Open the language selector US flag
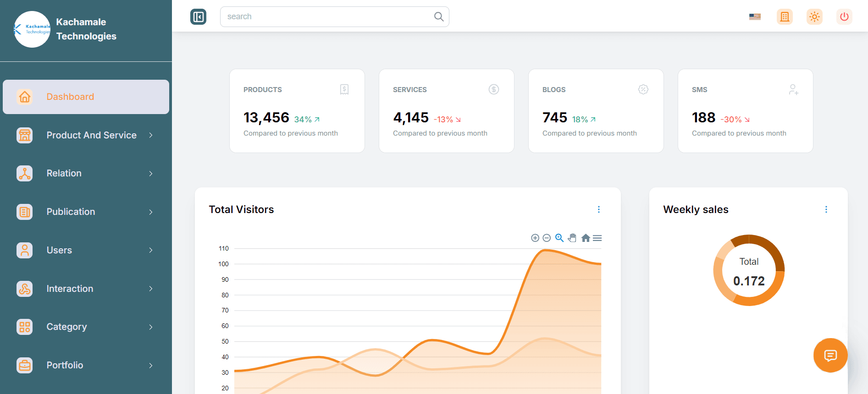Image resolution: width=868 pixels, height=394 pixels. click(755, 17)
